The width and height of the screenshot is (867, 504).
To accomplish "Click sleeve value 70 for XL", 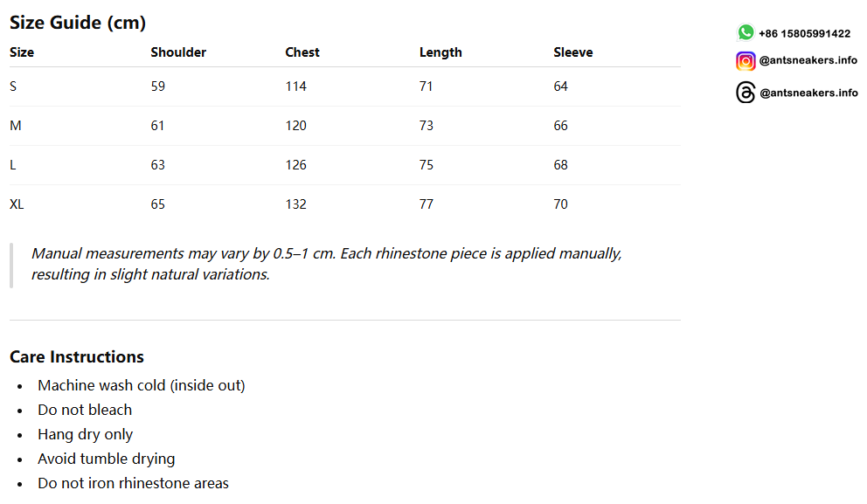I will pyautogui.click(x=561, y=204).
